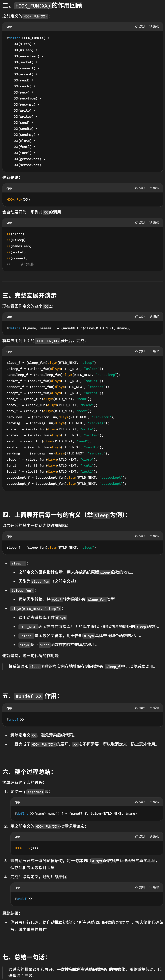Copy the step 4 #undef XX block

tap(140, 887)
